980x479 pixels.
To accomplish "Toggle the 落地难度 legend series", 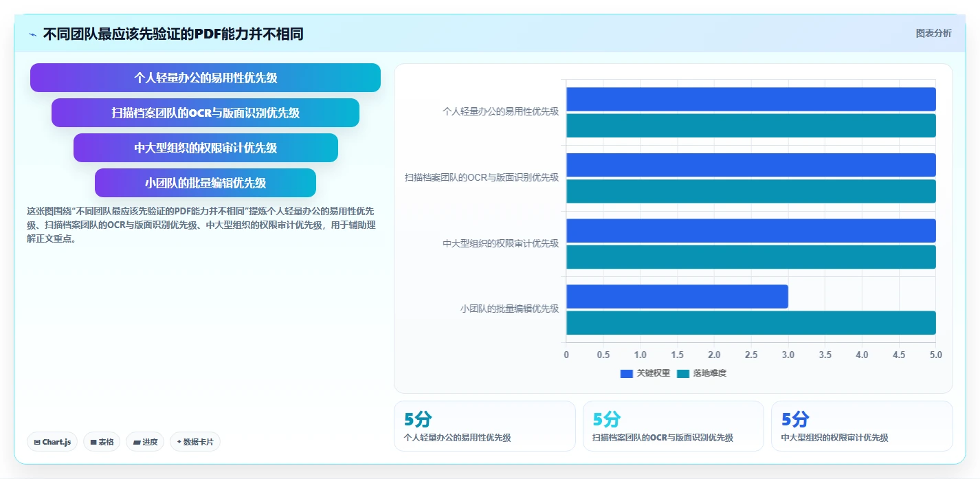I will tap(702, 373).
